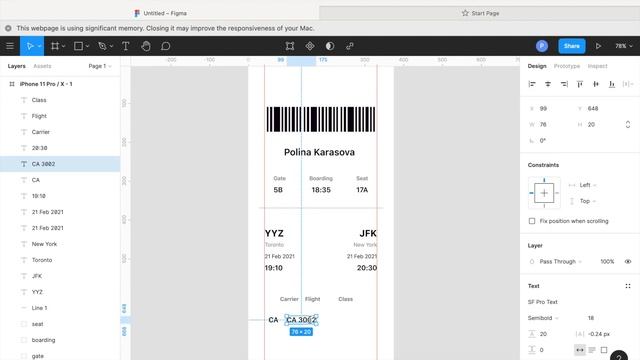Click the Share button
The image size is (640, 360).
click(x=571, y=46)
